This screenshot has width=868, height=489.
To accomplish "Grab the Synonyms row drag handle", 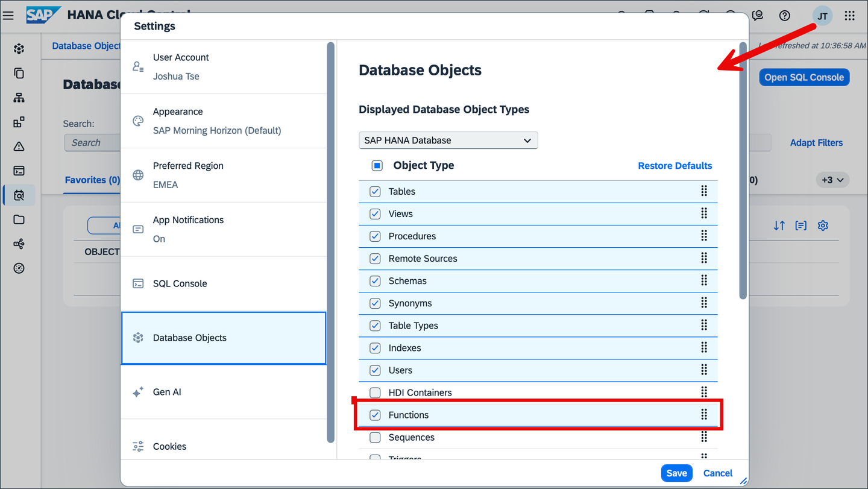I will click(x=704, y=303).
